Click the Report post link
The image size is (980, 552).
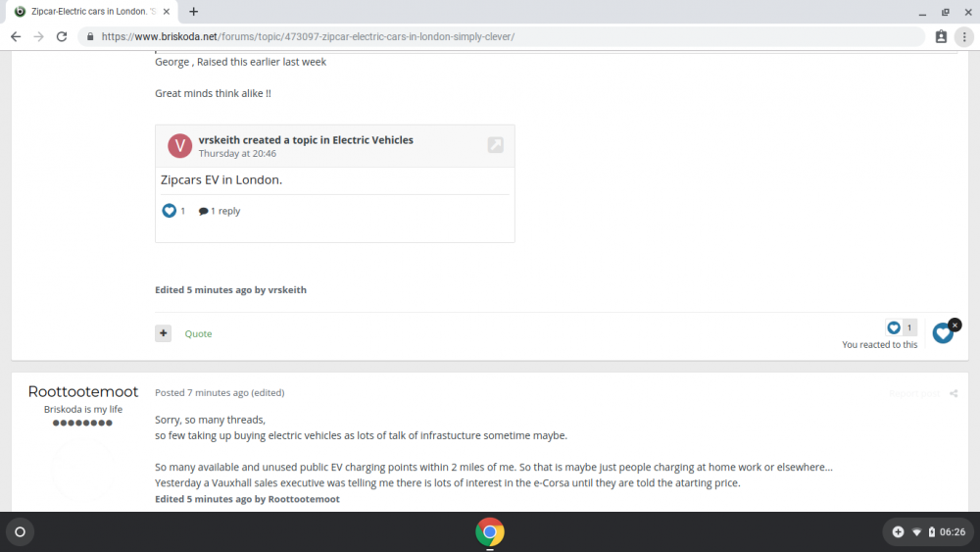913,393
